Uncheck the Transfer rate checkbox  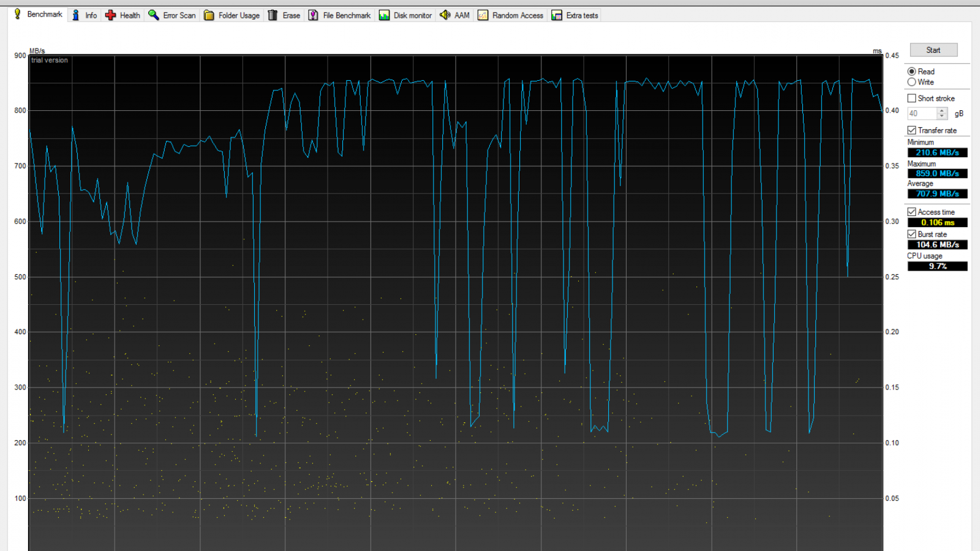(x=911, y=130)
